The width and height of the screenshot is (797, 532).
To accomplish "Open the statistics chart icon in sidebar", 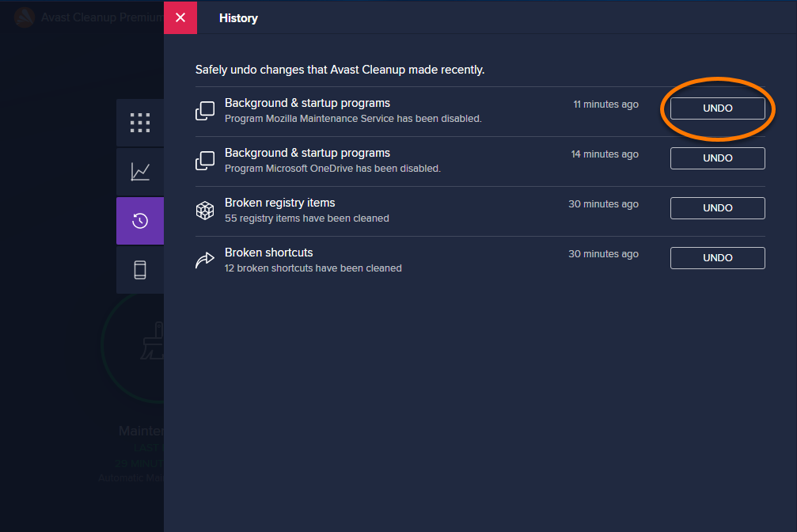I will click(140, 172).
